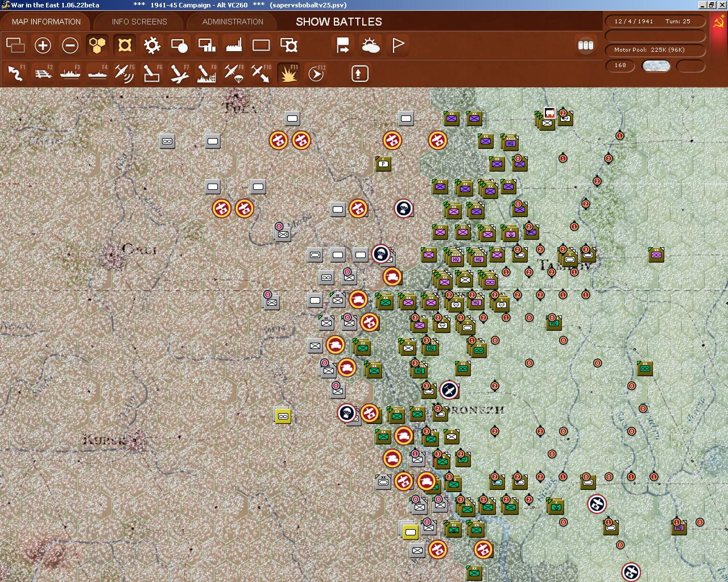
Task: Toggle the gear-shaped map overlay icon
Action: tap(152, 45)
